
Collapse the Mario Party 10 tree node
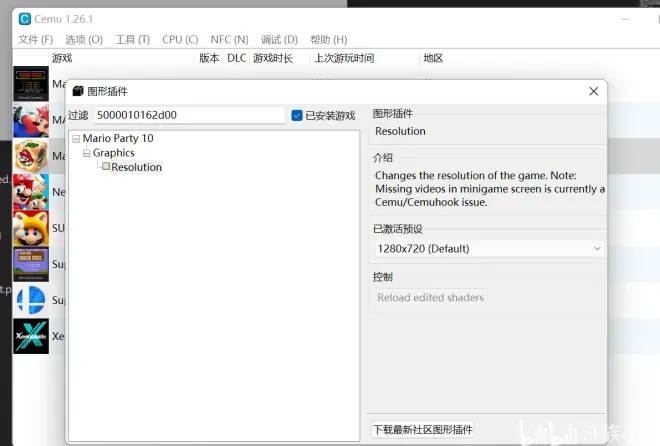click(76, 139)
